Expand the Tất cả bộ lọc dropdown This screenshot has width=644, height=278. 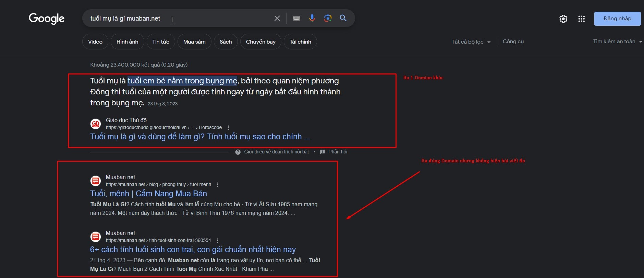click(x=471, y=42)
